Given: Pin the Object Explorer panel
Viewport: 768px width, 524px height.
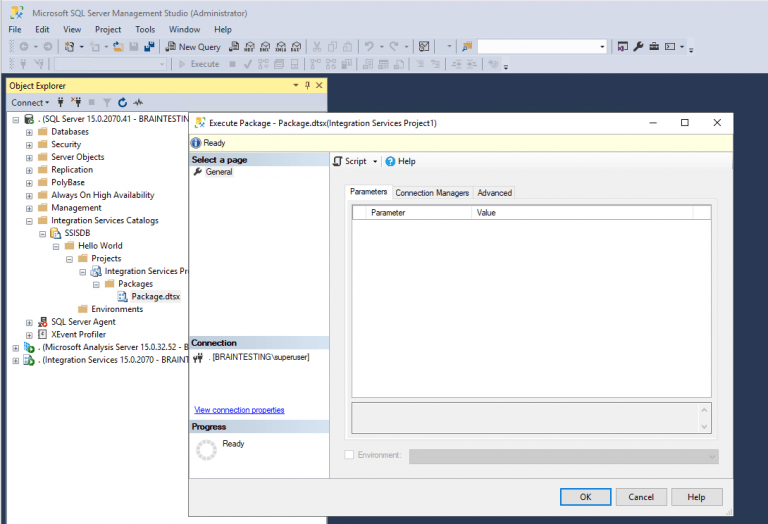Looking at the screenshot, I should (x=308, y=85).
